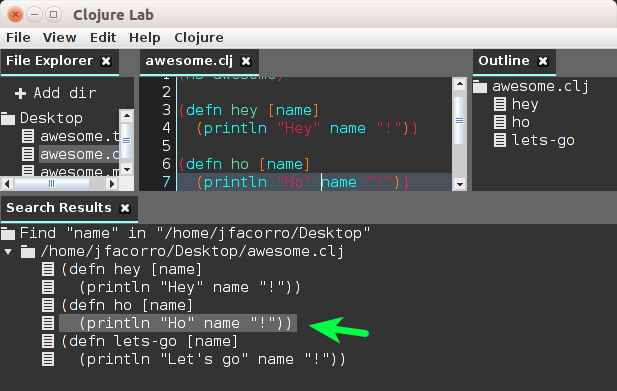Image resolution: width=617 pixels, height=391 pixels.
Task: Collapse the /home/jfacorro/Desktop/awesome.clj results node
Action: coord(8,251)
